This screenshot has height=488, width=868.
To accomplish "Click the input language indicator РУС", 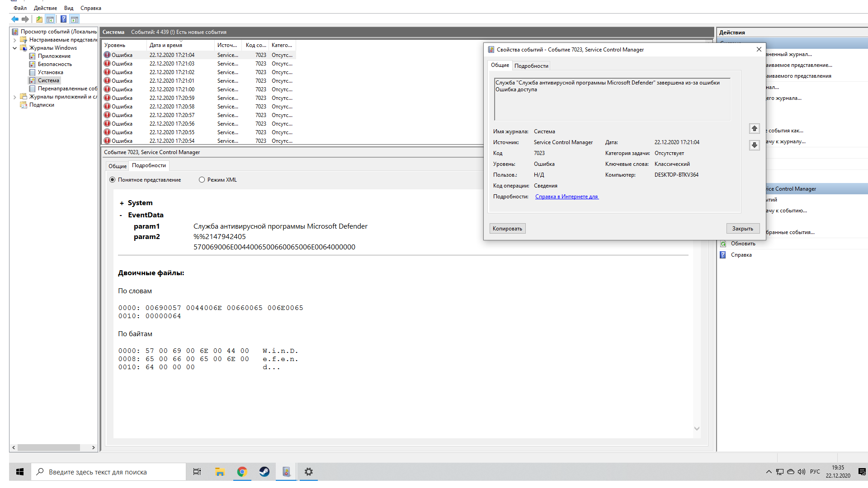I will click(x=815, y=472).
